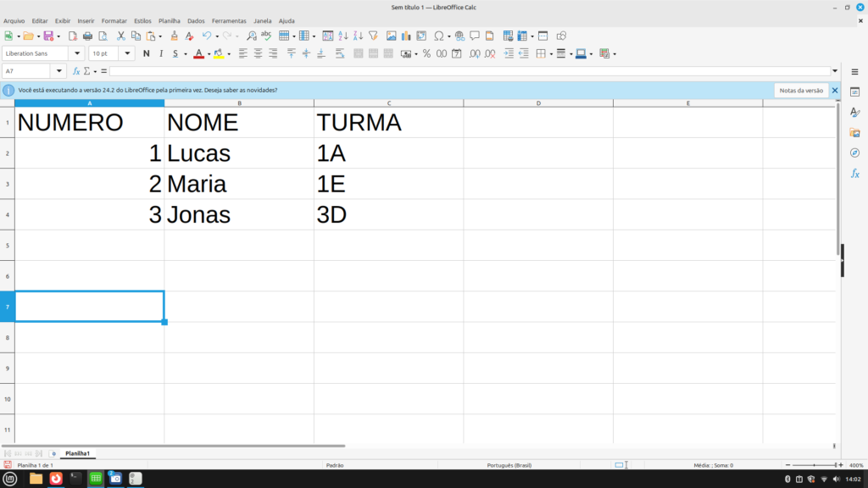Open Files from the taskbar
The height and width of the screenshot is (488, 868).
36,479
